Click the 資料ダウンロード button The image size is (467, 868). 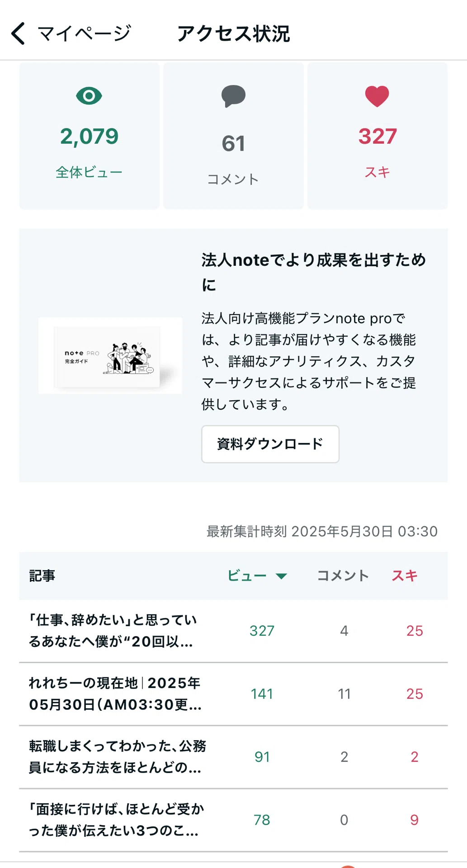[270, 444]
